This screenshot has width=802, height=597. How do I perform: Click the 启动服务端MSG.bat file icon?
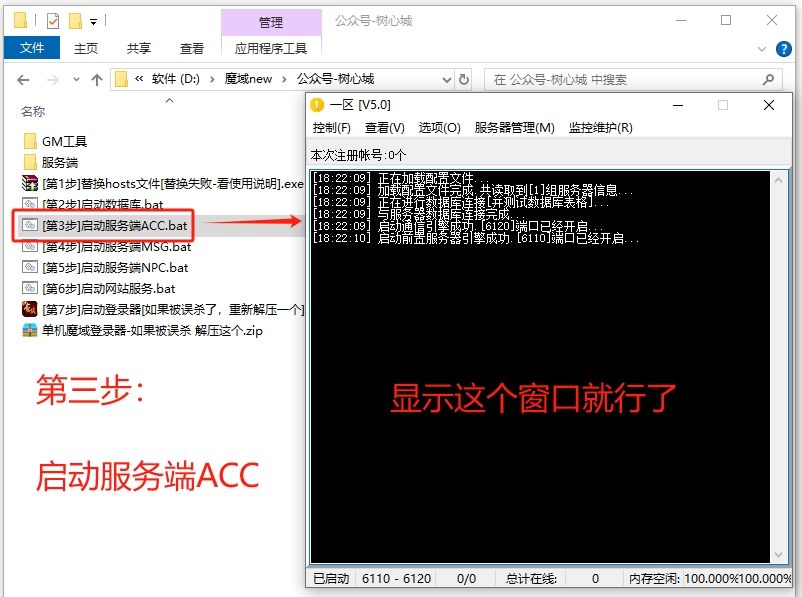(30, 246)
